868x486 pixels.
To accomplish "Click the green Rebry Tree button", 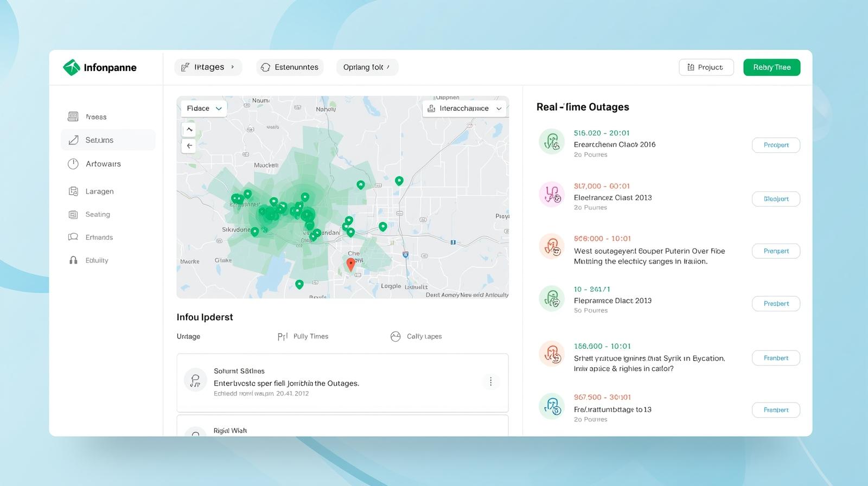I will pyautogui.click(x=771, y=67).
